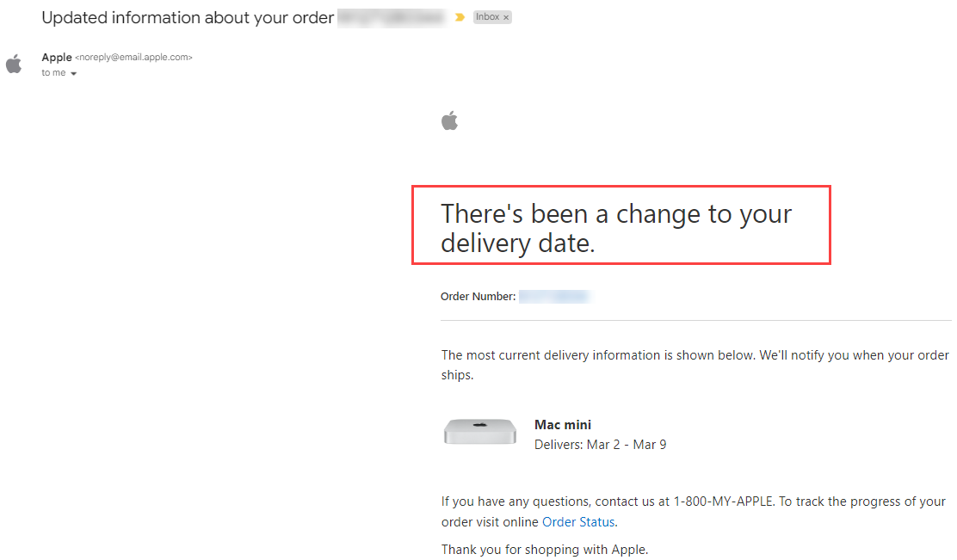Remove the Inbox label with its x
The width and height of the screenshot is (957, 560).
coord(506,17)
